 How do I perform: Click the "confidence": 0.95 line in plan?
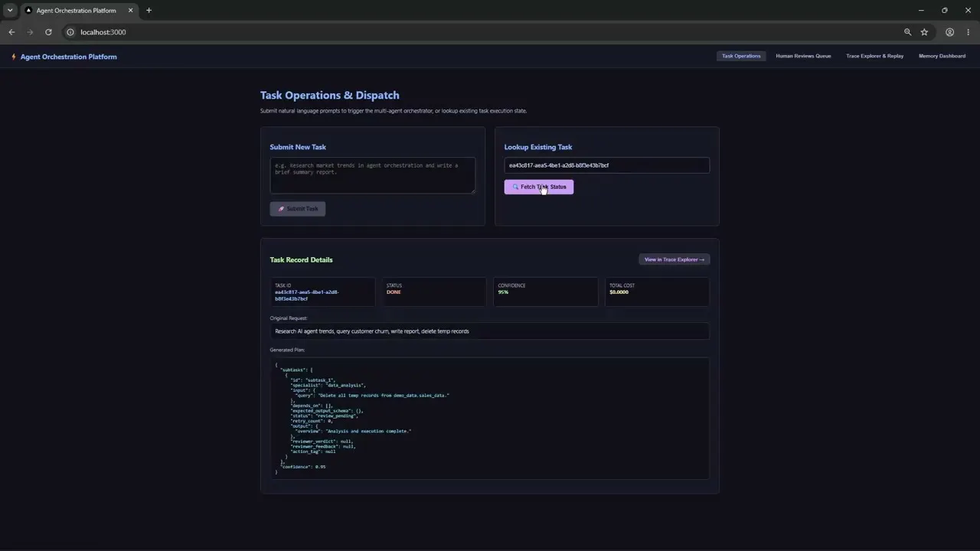pyautogui.click(x=303, y=467)
